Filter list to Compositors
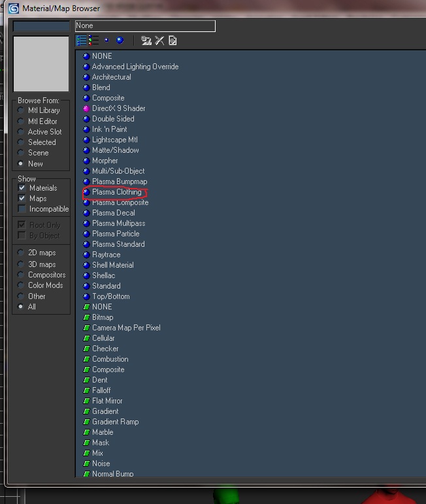426x504 pixels. pos(21,275)
